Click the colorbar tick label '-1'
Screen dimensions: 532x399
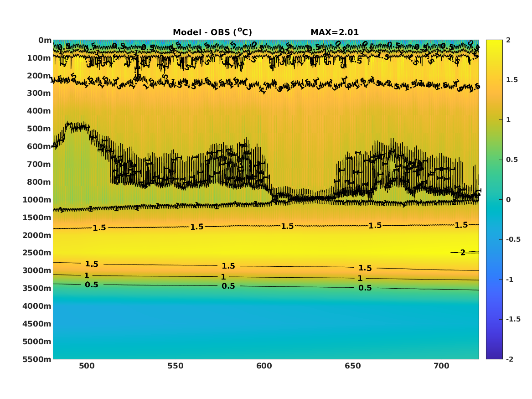[x=510, y=280]
